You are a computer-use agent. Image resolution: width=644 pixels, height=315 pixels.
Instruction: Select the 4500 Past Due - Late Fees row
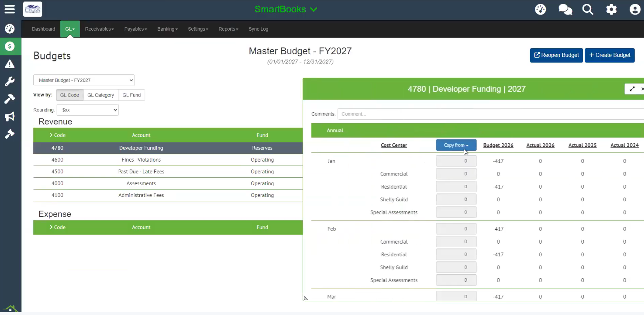pos(168,172)
